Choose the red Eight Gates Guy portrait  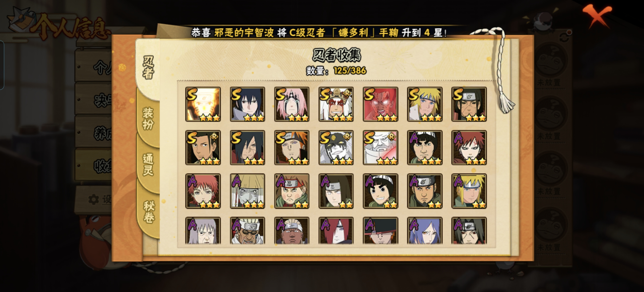coord(380,104)
